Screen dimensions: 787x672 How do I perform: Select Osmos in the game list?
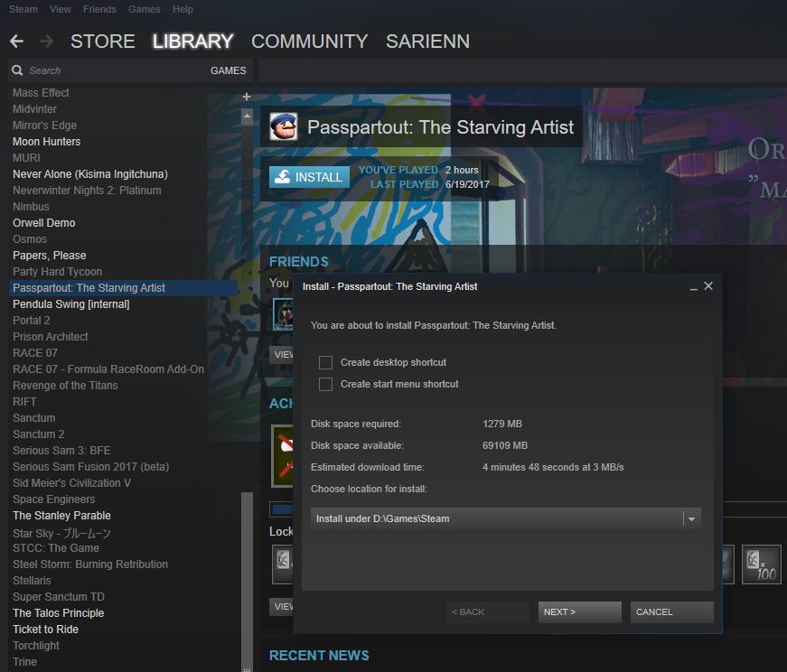point(30,238)
